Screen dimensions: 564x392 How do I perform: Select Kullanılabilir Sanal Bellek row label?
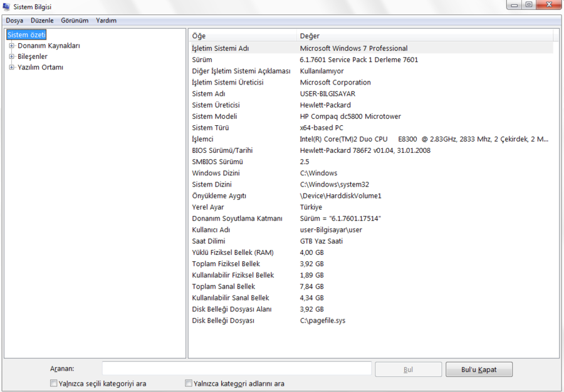[230, 298]
